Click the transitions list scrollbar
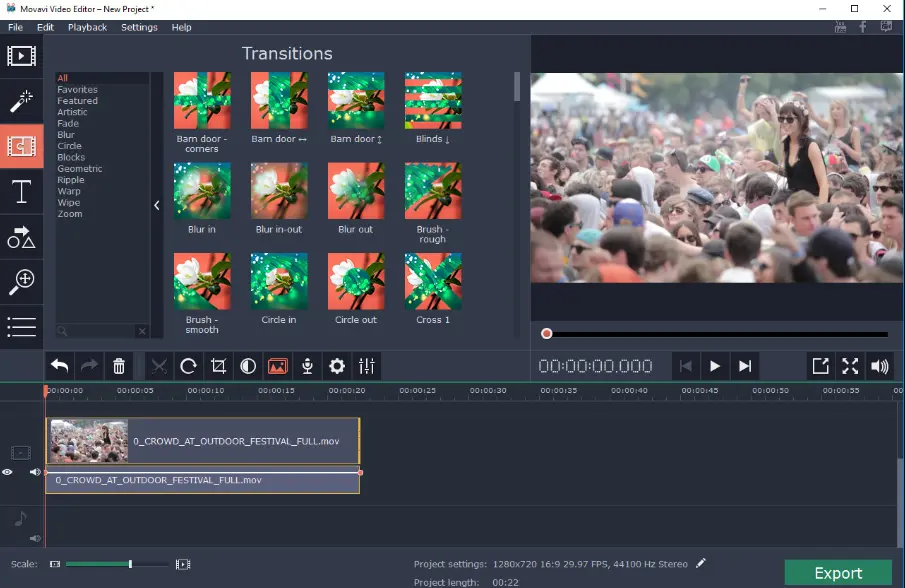Image resolution: width=905 pixels, height=588 pixels. 517,87
